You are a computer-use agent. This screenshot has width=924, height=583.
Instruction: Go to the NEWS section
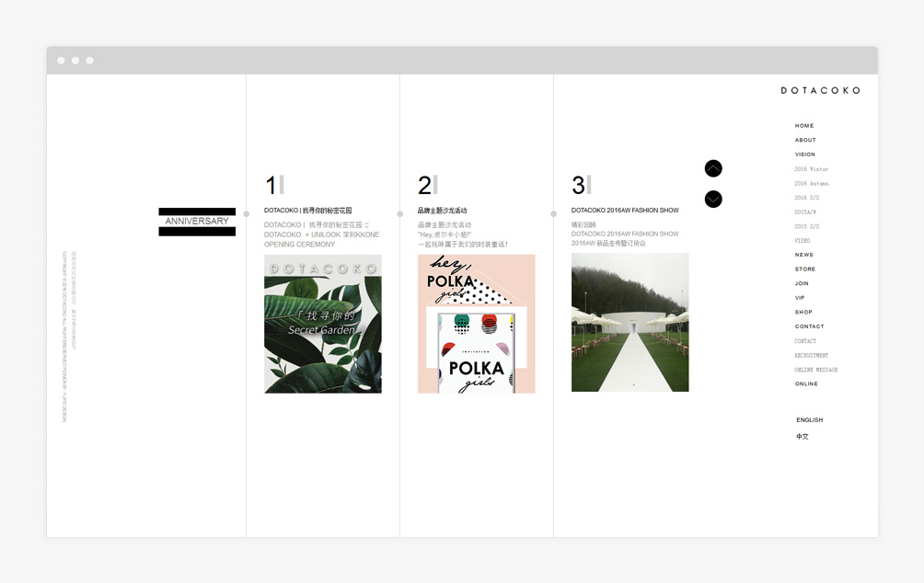803,255
